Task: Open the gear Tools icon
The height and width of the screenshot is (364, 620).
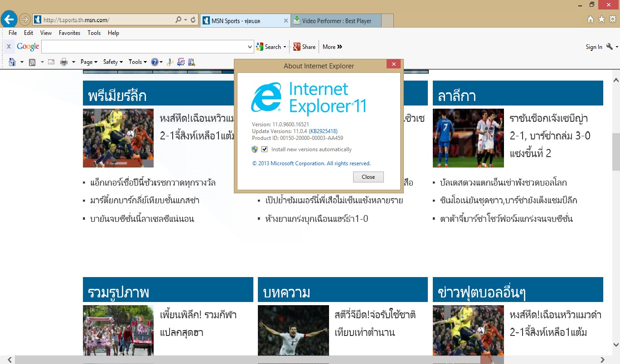Action: (613, 19)
